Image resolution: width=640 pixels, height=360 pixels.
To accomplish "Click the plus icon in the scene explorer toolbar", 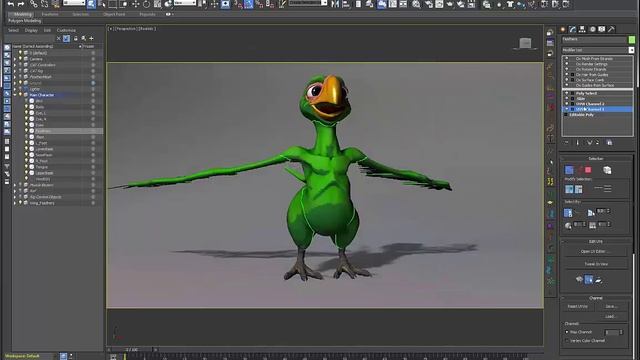I will click(91, 38).
